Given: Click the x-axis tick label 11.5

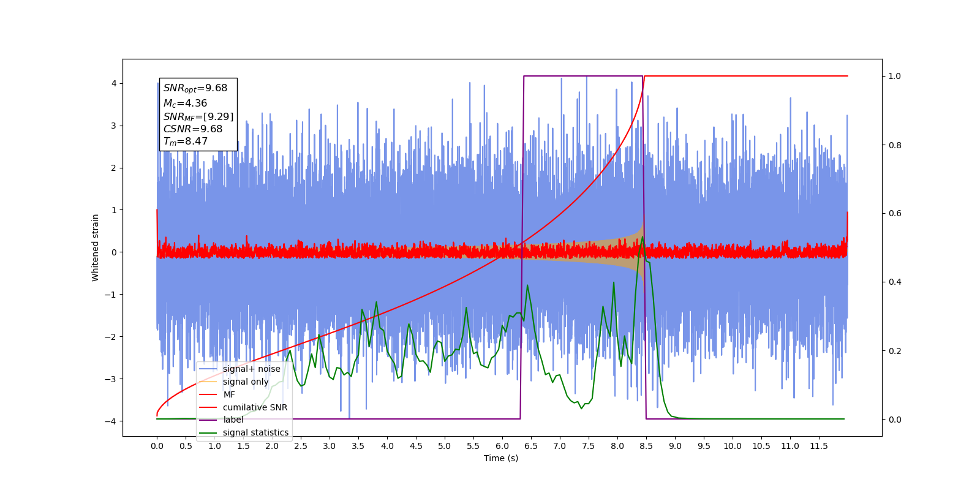Looking at the screenshot, I should (819, 446).
